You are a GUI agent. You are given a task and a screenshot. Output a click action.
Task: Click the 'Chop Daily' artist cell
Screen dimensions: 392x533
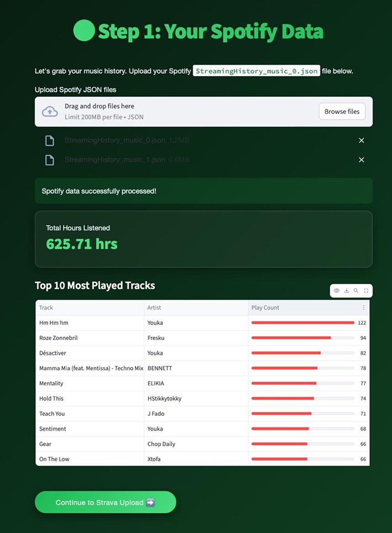click(x=196, y=443)
